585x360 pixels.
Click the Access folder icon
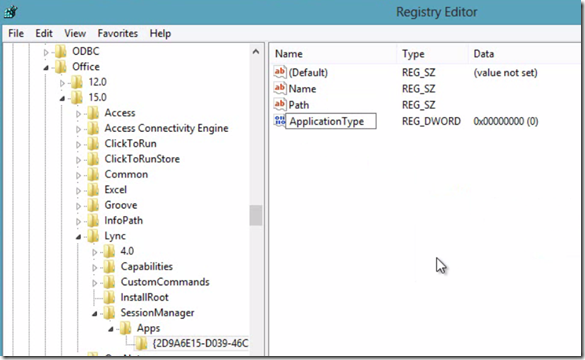(x=93, y=113)
